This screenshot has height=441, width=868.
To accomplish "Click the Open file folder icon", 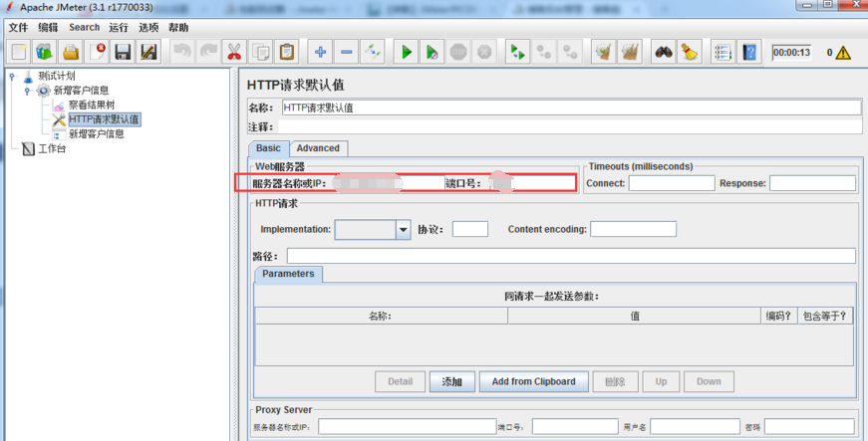I will coord(71,53).
